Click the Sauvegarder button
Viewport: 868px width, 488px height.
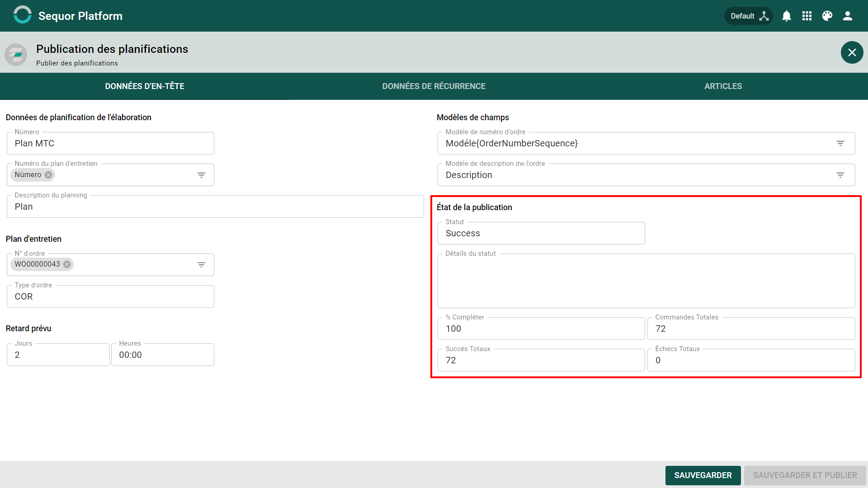tap(703, 475)
